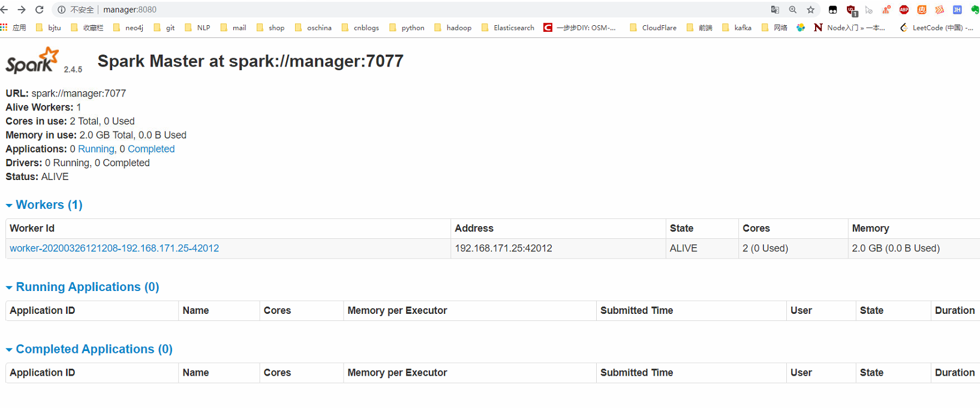The width and height of the screenshot is (980, 408).
Task: Open the uBlock Origin shield extension
Action: 851,10
